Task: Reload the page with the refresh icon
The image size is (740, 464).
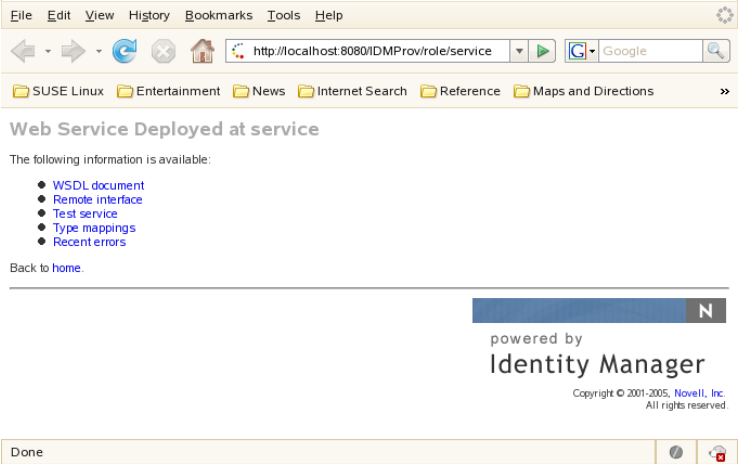Action: click(x=125, y=51)
